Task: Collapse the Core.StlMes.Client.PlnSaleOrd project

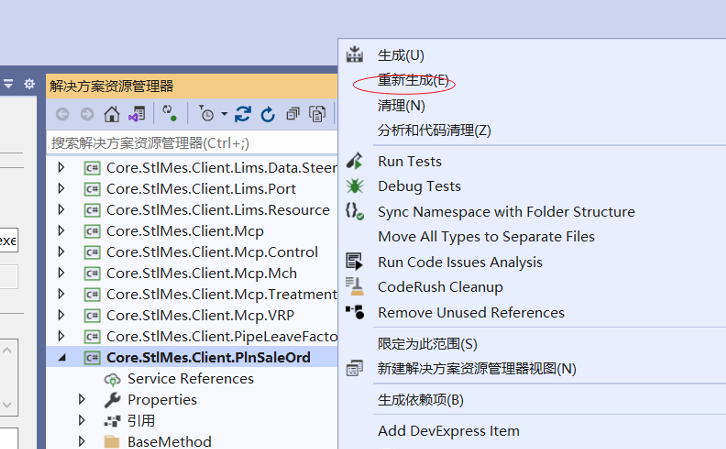Action: coord(62,357)
